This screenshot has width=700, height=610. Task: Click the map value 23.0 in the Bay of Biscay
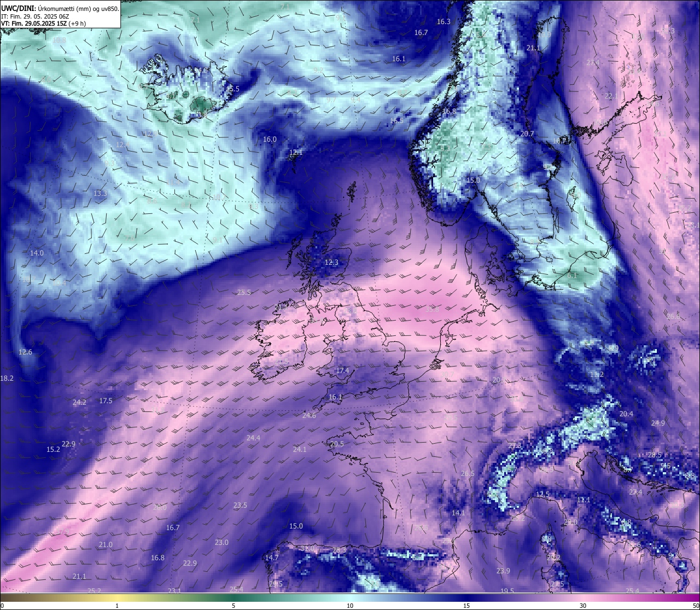tap(221, 543)
